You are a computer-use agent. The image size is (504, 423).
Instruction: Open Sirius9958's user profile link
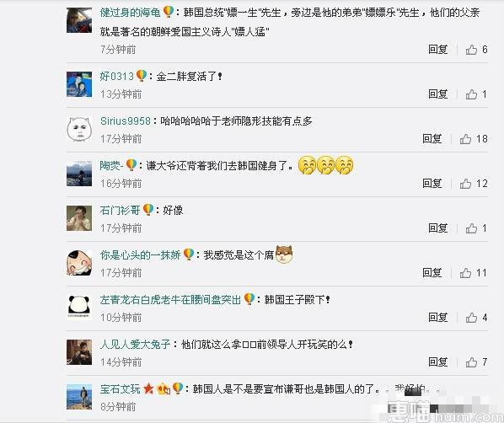[126, 121]
